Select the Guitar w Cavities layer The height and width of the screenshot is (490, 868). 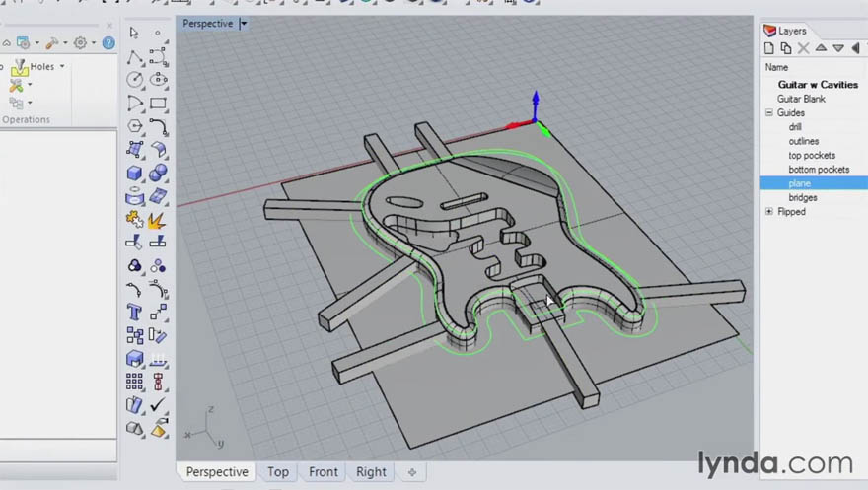pyautogui.click(x=818, y=85)
